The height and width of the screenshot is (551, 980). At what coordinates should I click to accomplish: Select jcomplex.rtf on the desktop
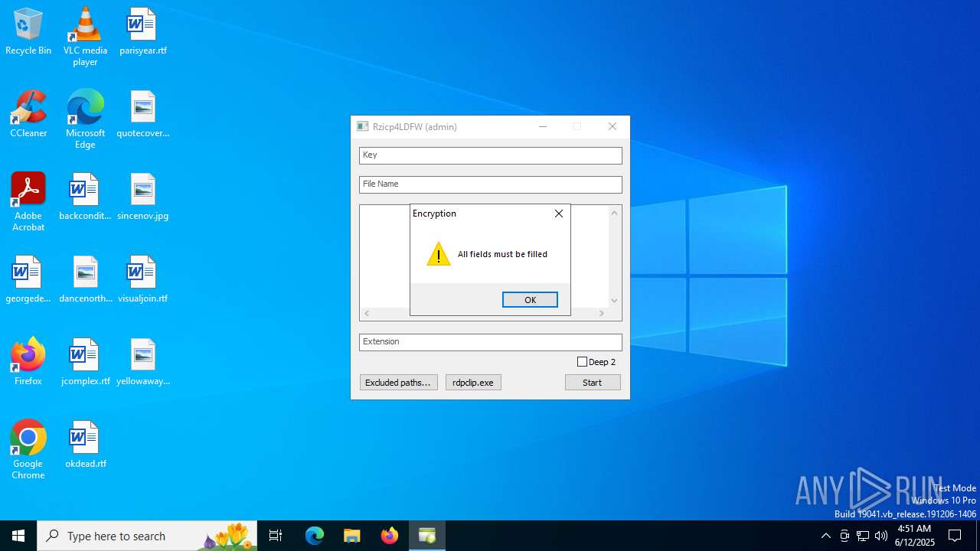(85, 362)
